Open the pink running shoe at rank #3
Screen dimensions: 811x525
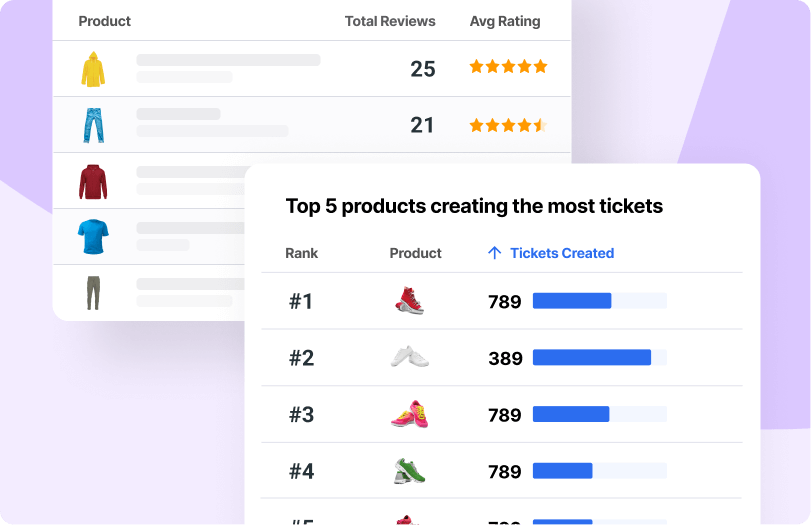[410, 414]
